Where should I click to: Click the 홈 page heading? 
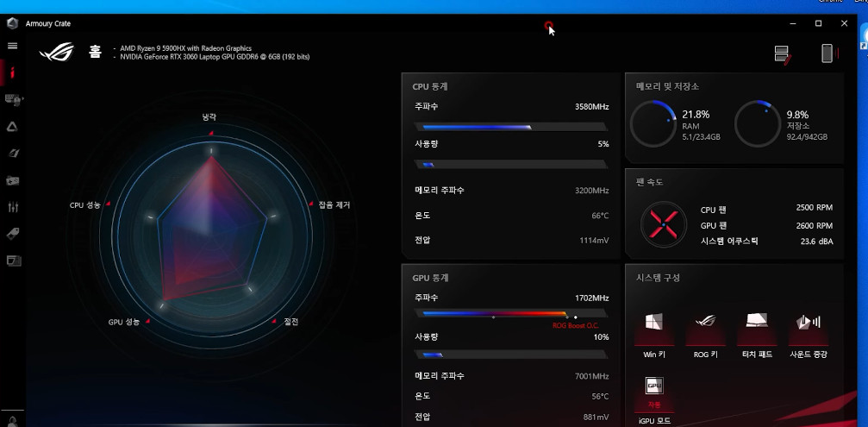[95, 52]
